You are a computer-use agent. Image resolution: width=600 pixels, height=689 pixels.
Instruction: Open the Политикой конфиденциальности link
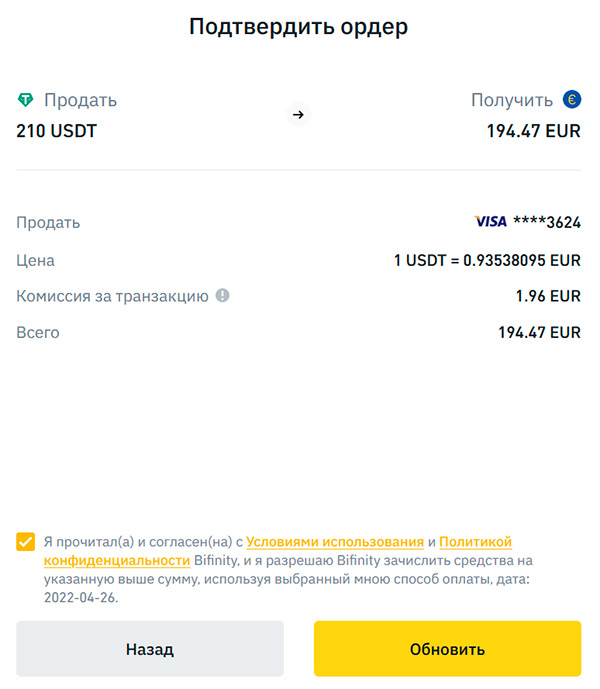point(475,542)
